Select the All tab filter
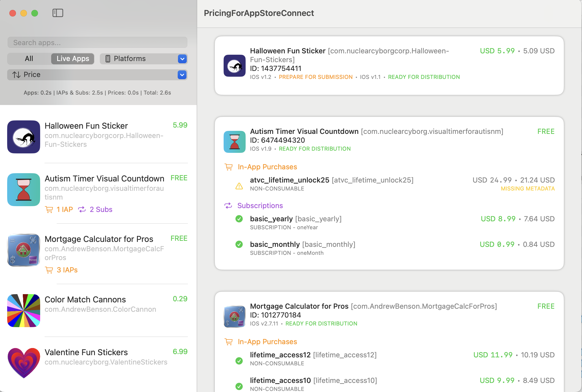The width and height of the screenshot is (582, 392). (28, 58)
